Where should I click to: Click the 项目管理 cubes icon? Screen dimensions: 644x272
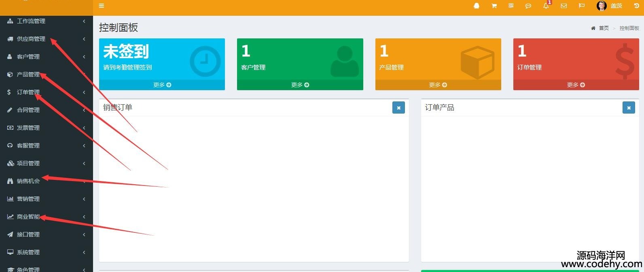[x=11, y=163]
